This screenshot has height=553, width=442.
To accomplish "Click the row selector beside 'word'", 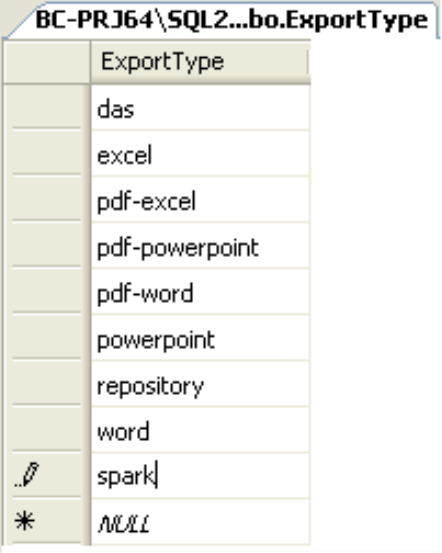I will pos(47,429).
